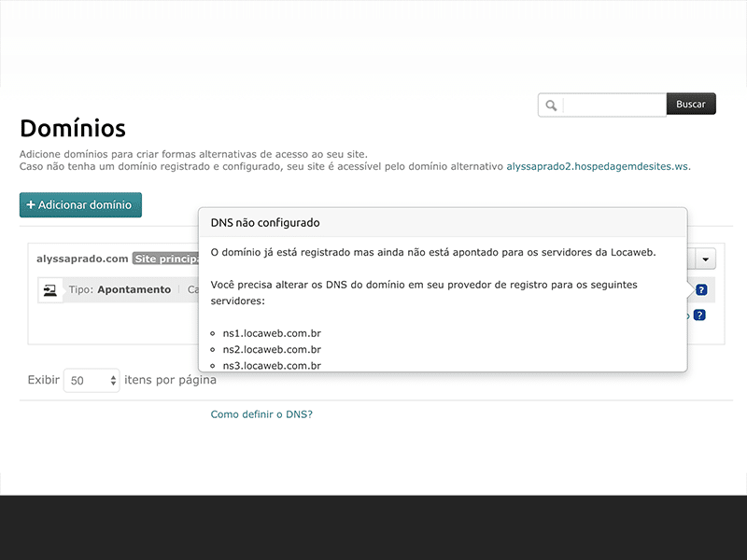Click the 'O domínio já está registrado' message

tap(433, 252)
